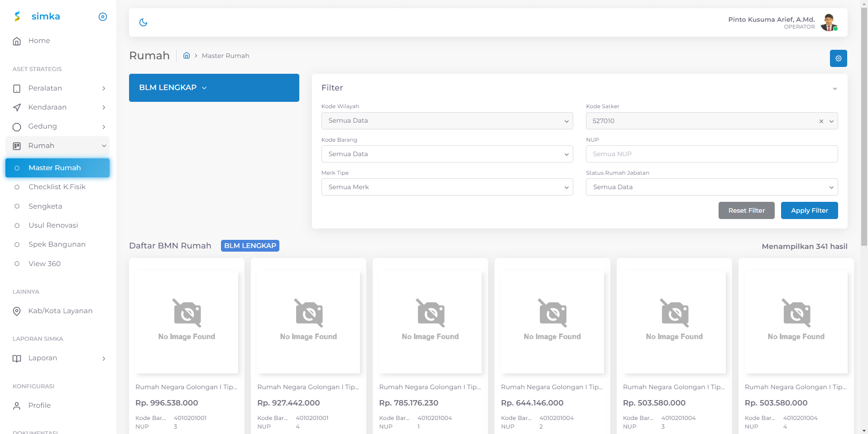The height and width of the screenshot is (434, 868).
Task: Click the Gedung circle icon
Action: click(x=17, y=127)
